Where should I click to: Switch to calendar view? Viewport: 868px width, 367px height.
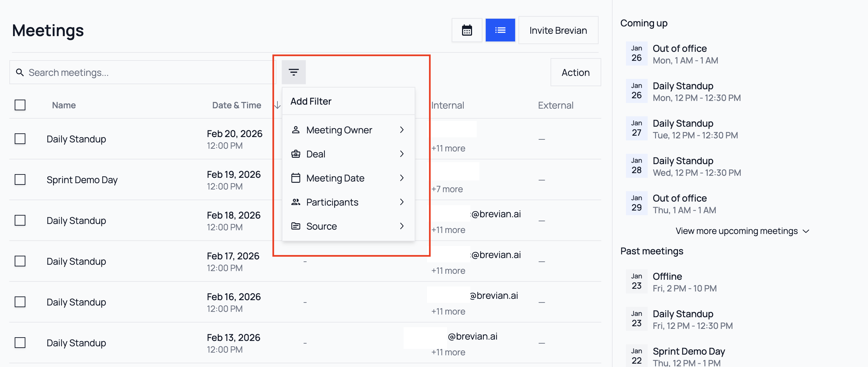coord(467,30)
